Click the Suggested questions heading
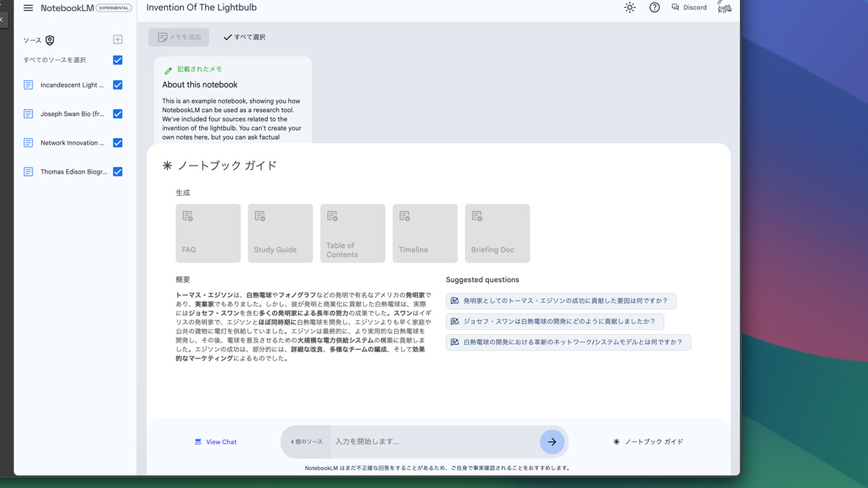 (482, 280)
